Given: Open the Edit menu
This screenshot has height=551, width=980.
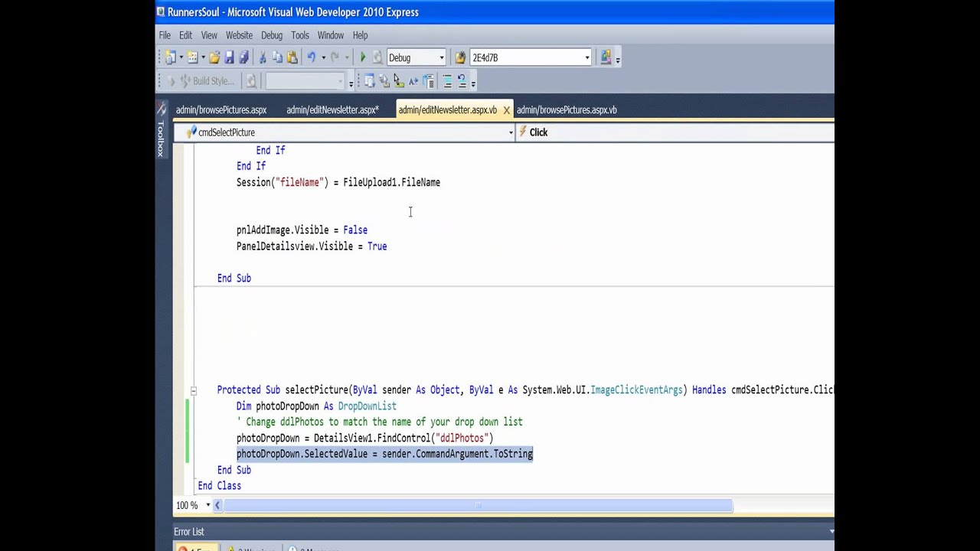Looking at the screenshot, I should [x=185, y=35].
